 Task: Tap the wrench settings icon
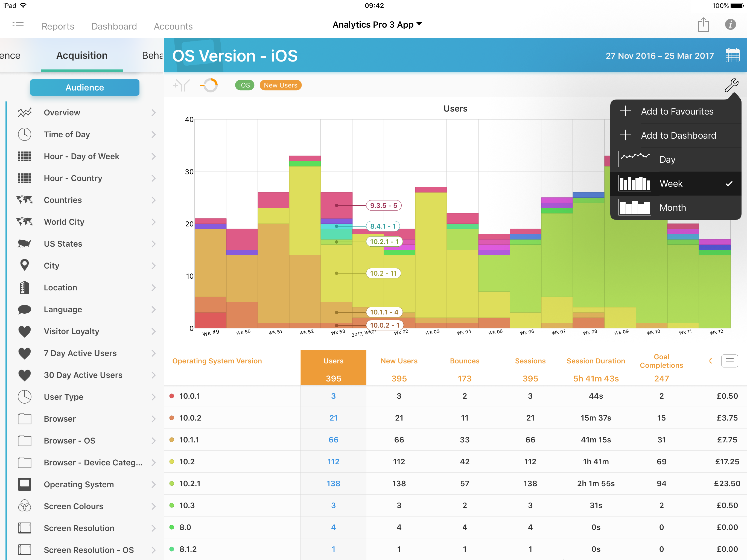pyautogui.click(x=731, y=85)
